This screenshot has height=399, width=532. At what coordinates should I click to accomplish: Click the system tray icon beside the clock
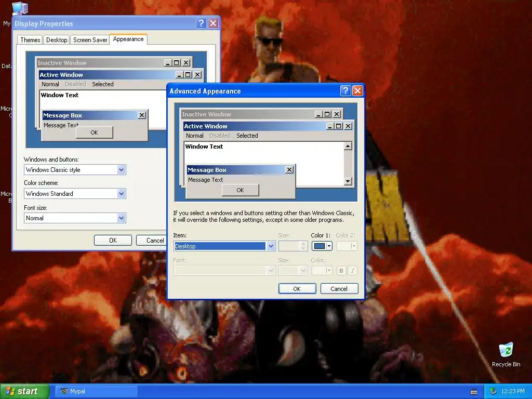pyautogui.click(x=493, y=392)
